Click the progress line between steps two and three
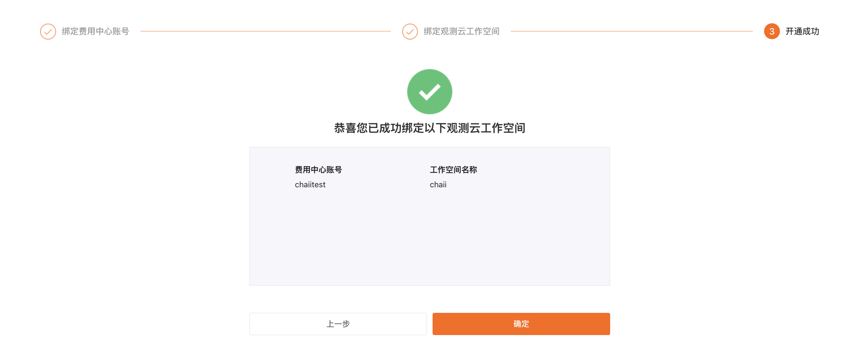 coord(632,31)
